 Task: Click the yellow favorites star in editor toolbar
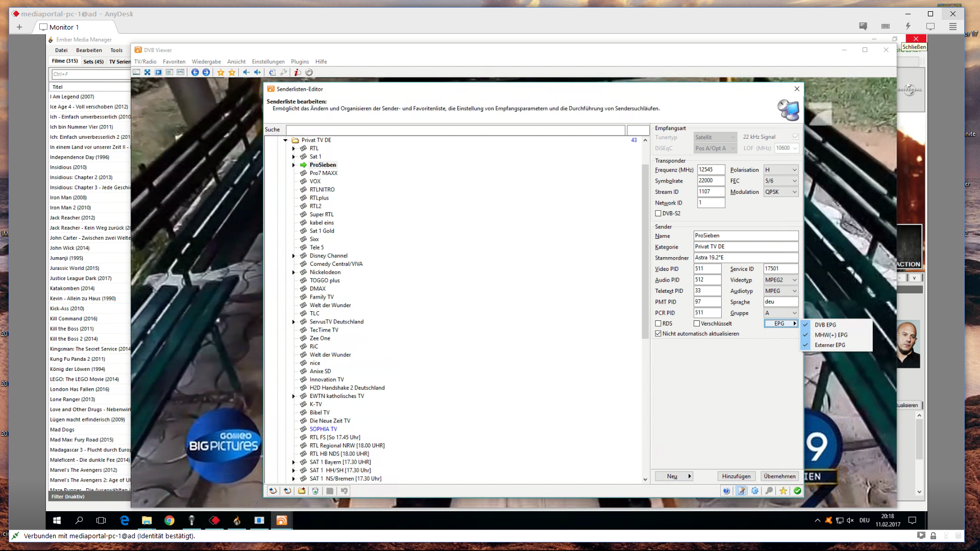(x=783, y=491)
